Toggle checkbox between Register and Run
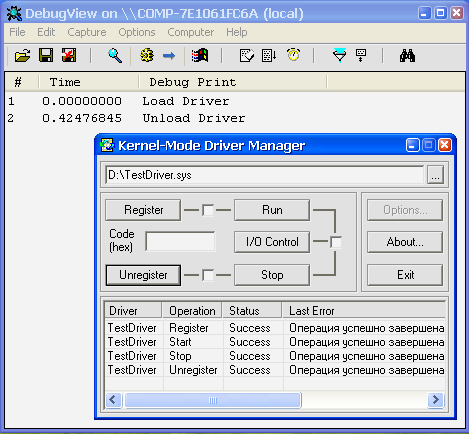Viewport: 469px width, 434px height. click(208, 210)
